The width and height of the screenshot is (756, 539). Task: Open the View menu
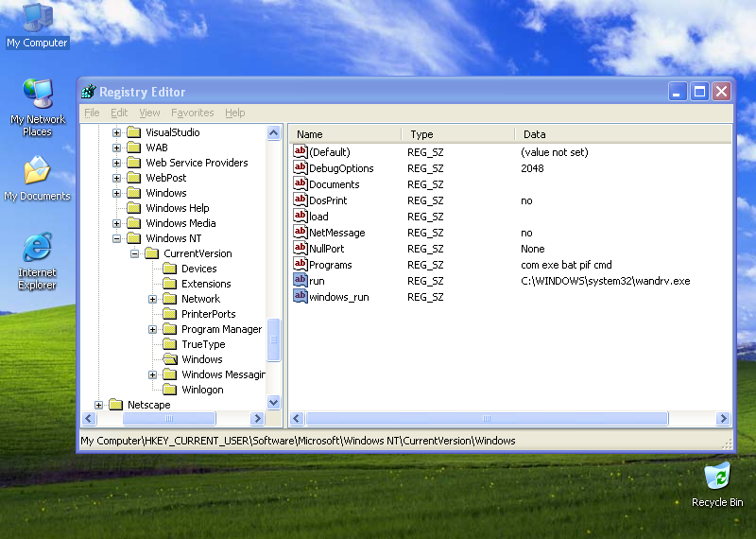(x=149, y=113)
